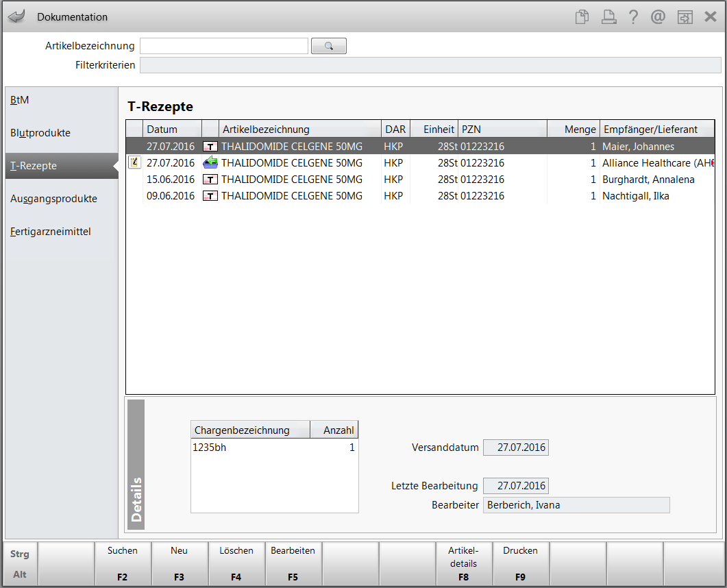The width and height of the screenshot is (727, 588).
Task: Select the row for Burghardt, Annalena
Action: click(420, 180)
